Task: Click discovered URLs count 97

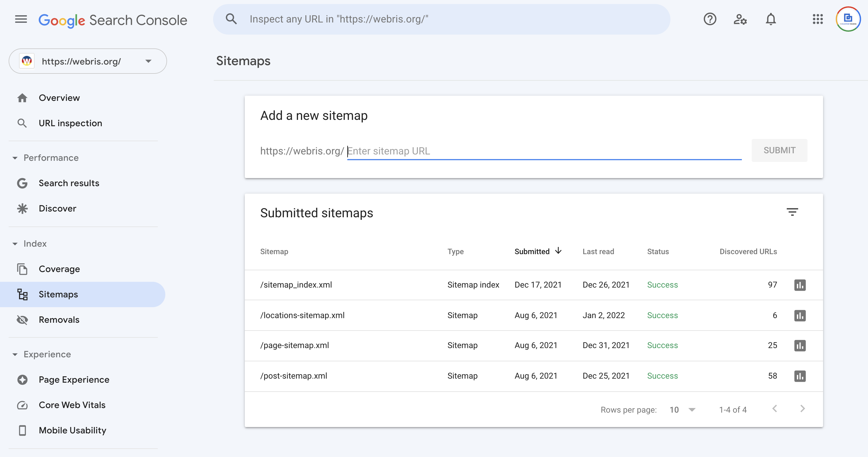Action: point(772,285)
